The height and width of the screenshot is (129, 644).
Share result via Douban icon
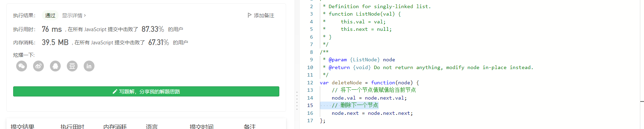(72, 66)
